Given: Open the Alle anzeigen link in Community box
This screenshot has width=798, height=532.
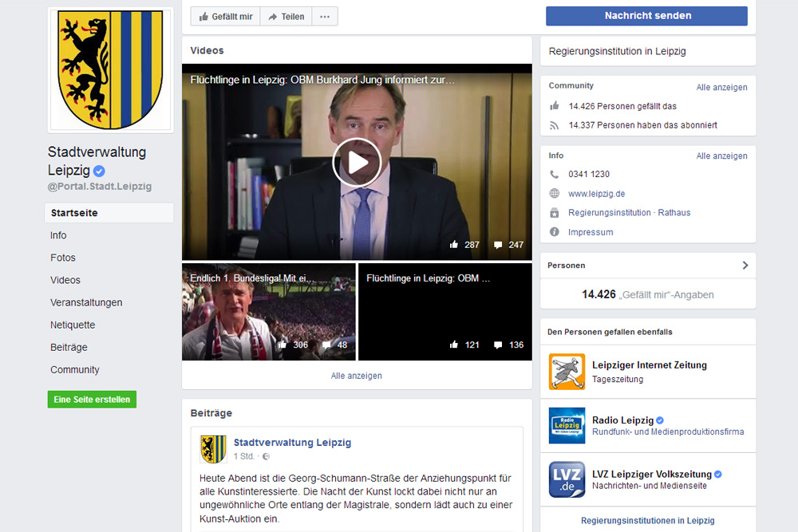Looking at the screenshot, I should tap(721, 87).
